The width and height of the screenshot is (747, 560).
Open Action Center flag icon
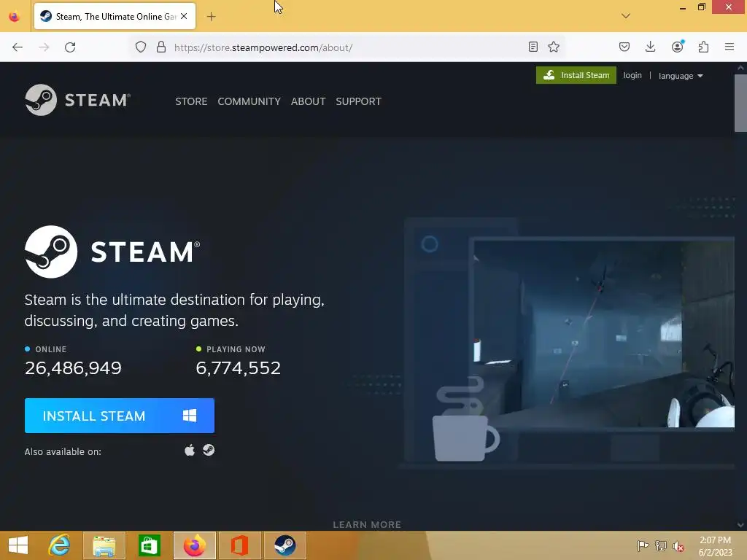[x=643, y=545]
